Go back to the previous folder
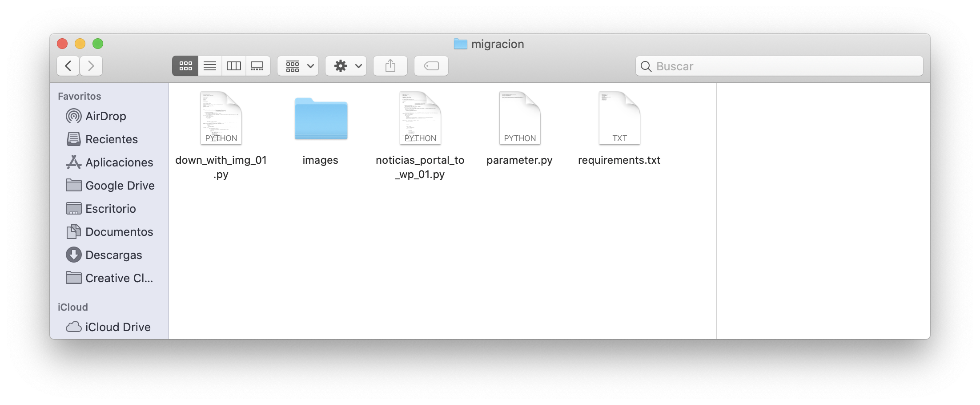Screen dimensions: 980x405 [68, 66]
